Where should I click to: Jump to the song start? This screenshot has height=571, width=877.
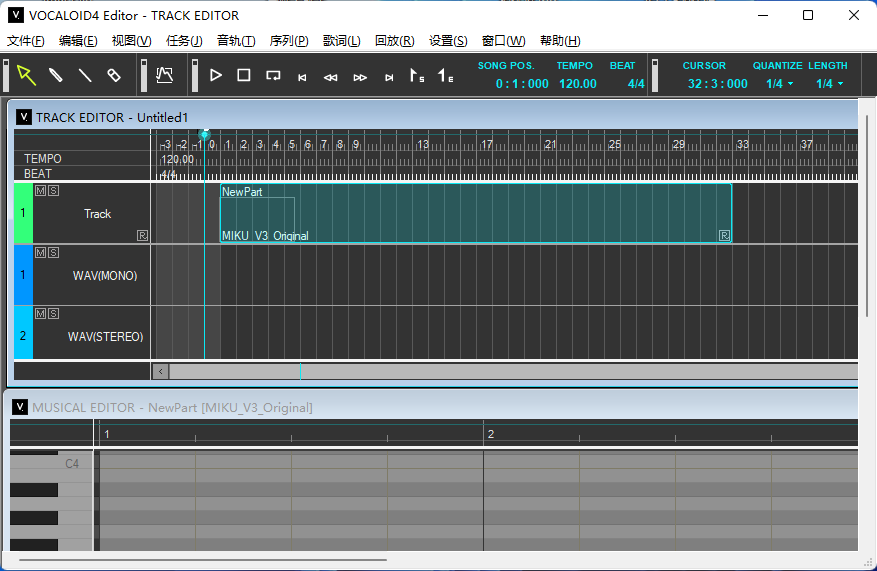(302, 78)
